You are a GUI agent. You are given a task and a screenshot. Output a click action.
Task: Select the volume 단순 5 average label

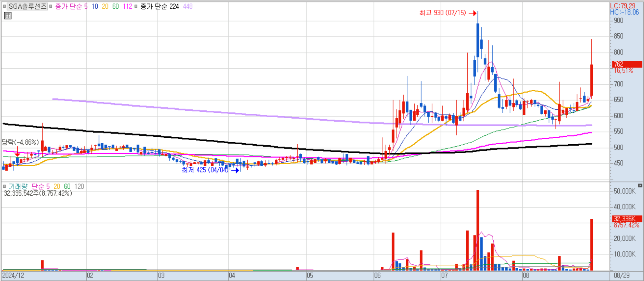41,186
